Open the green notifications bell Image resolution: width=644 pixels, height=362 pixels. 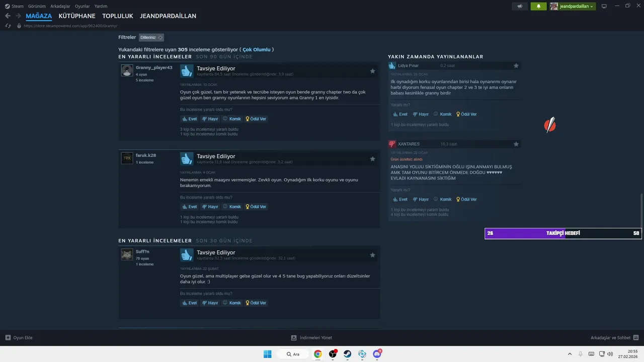click(538, 6)
